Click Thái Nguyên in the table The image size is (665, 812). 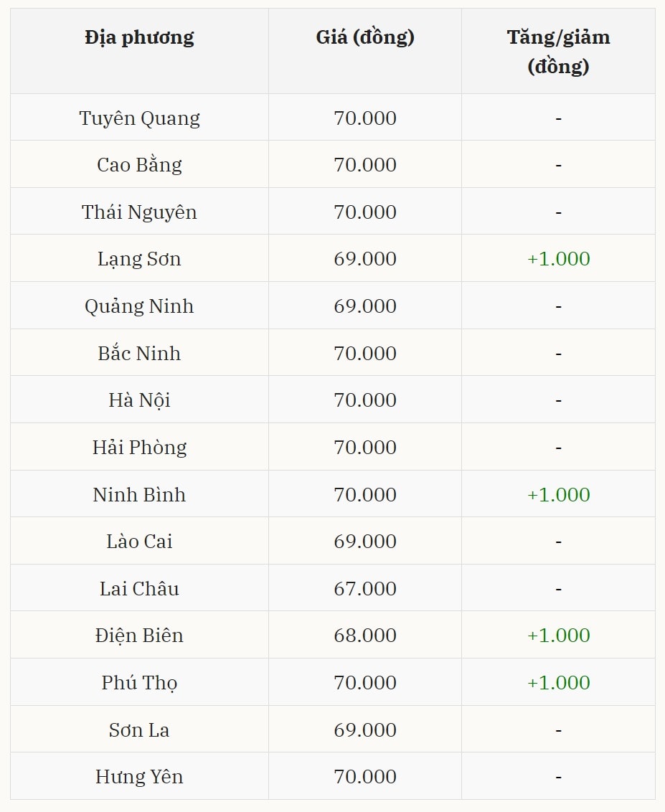coord(139,212)
